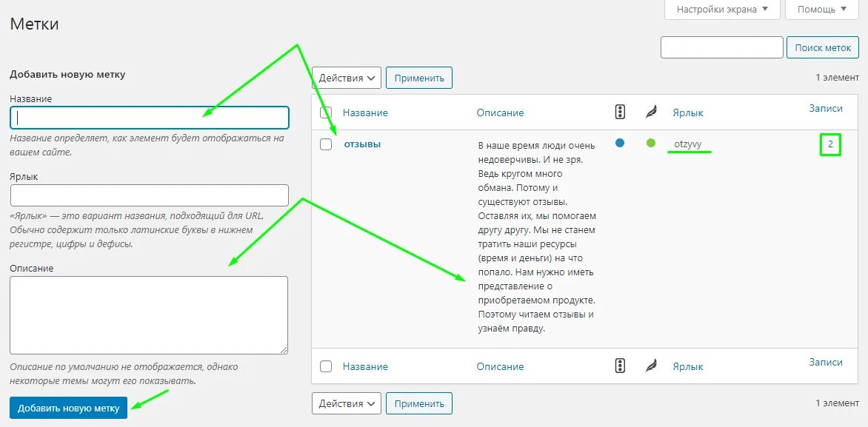868x427 pixels.
Task: Open the top Действия bulk actions dropdown
Action: pos(347,78)
